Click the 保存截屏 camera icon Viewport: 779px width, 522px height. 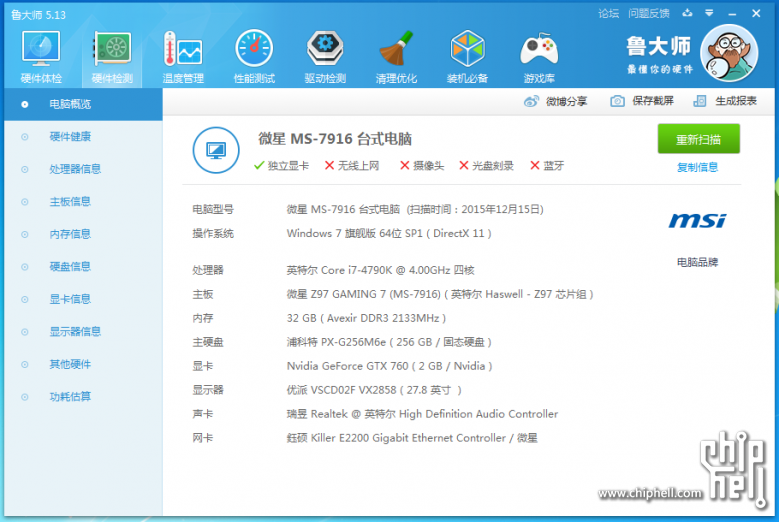(617, 101)
